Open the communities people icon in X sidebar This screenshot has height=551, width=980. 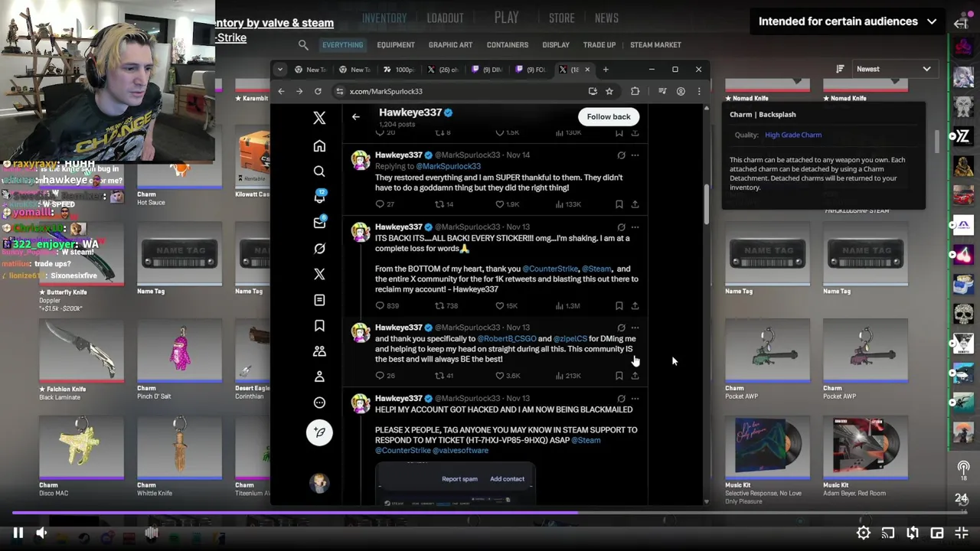click(319, 351)
